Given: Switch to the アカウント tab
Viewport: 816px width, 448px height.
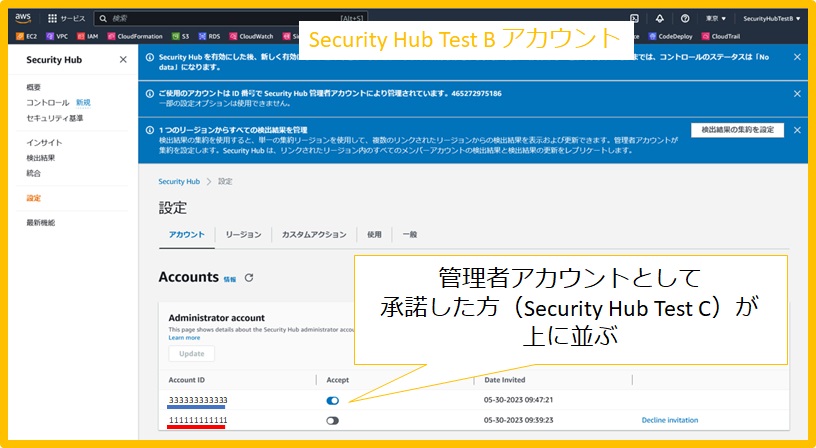Looking at the screenshot, I should tap(187, 235).
